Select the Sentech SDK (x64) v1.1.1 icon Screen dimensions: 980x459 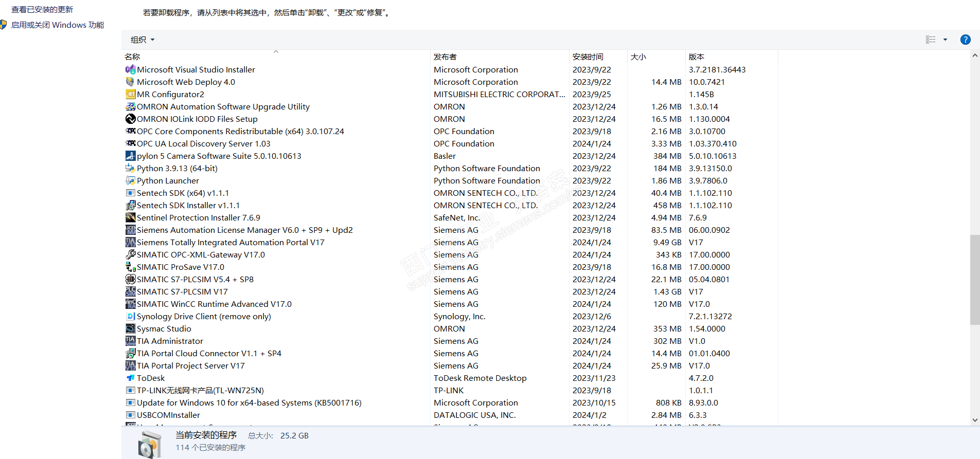pyautogui.click(x=131, y=193)
